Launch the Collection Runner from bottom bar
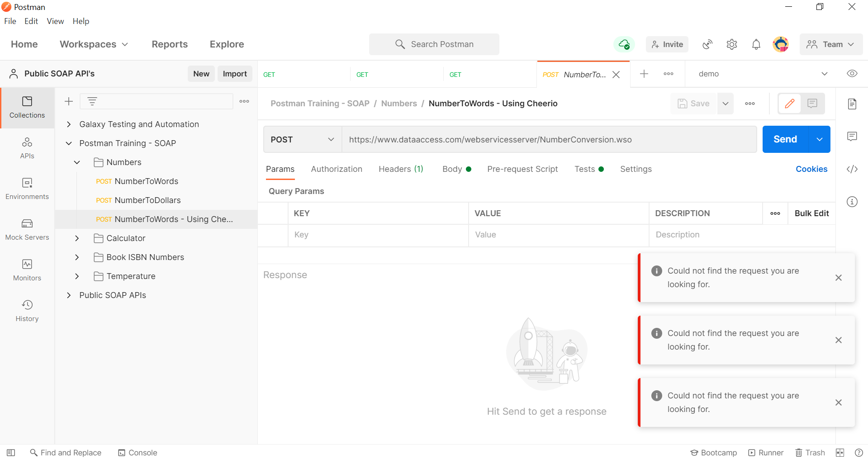 tap(765, 452)
